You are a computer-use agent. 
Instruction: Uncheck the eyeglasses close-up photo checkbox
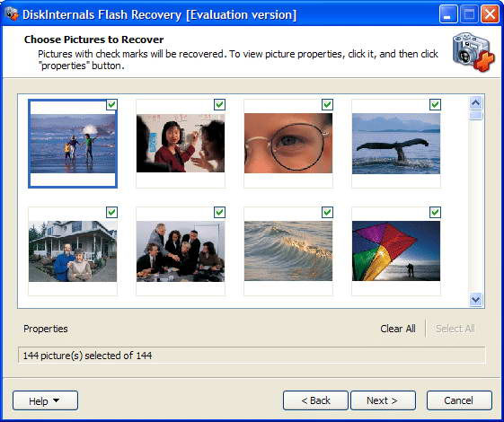click(327, 105)
